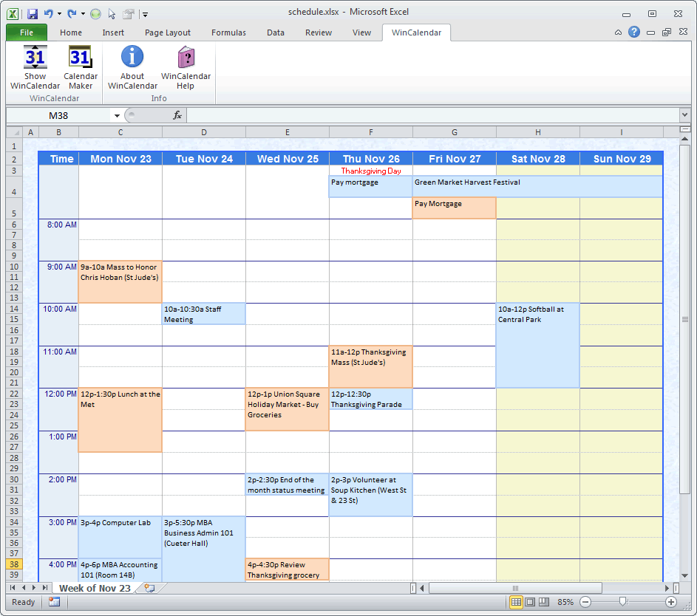The image size is (697, 616).
Task: Switch to the Home ribbon tab
Action: 70,32
